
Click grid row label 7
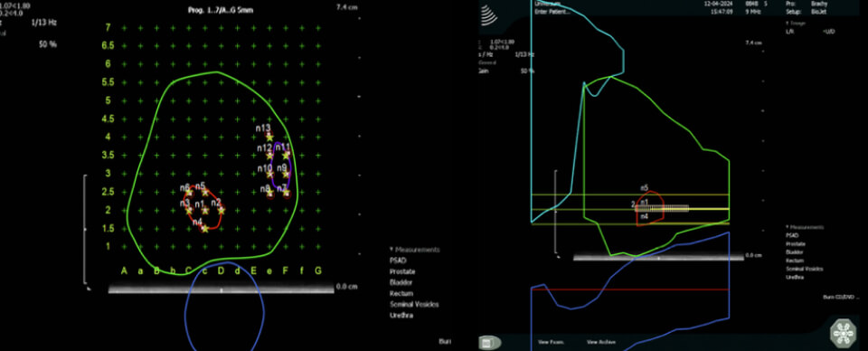coord(108,27)
